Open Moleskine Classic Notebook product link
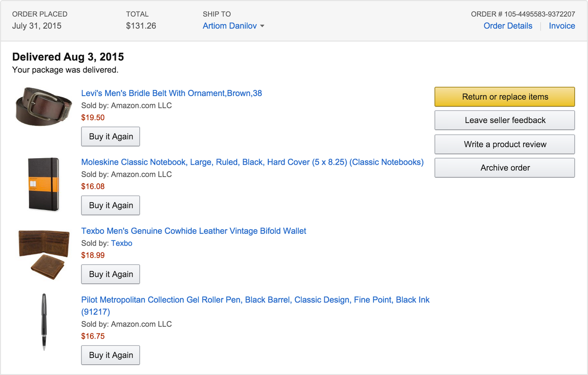Image resolution: width=588 pixels, height=375 pixels. [x=252, y=162]
